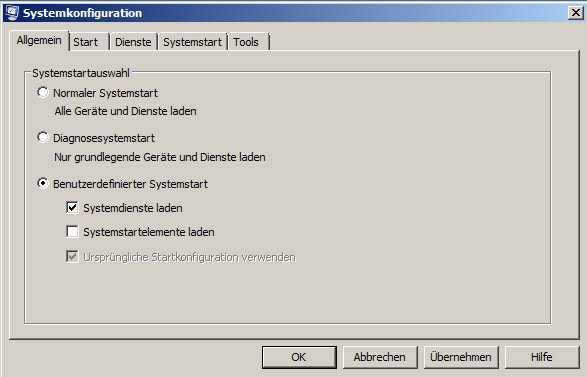Switch to the Allgemein tab
This screenshot has height=377, width=587.
click(39, 40)
